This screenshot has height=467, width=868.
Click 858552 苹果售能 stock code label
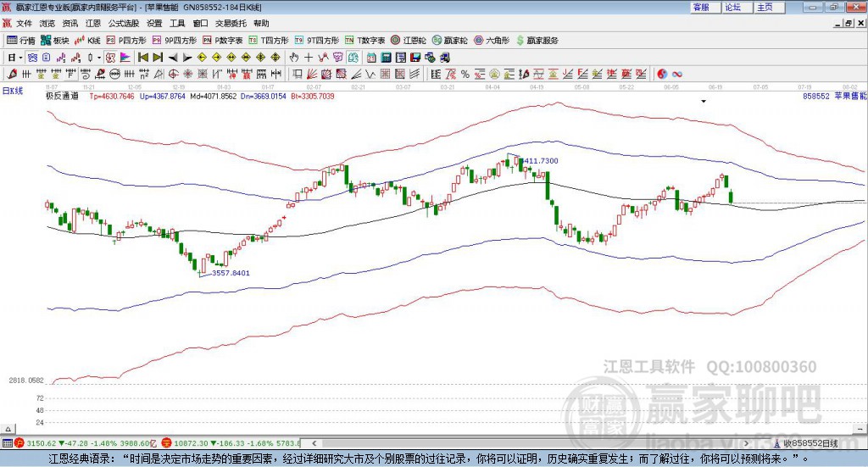coord(835,96)
